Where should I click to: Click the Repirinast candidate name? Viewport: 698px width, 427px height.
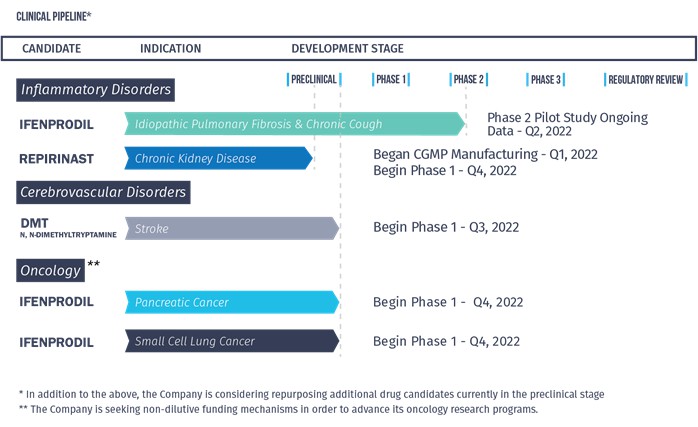coord(57,159)
